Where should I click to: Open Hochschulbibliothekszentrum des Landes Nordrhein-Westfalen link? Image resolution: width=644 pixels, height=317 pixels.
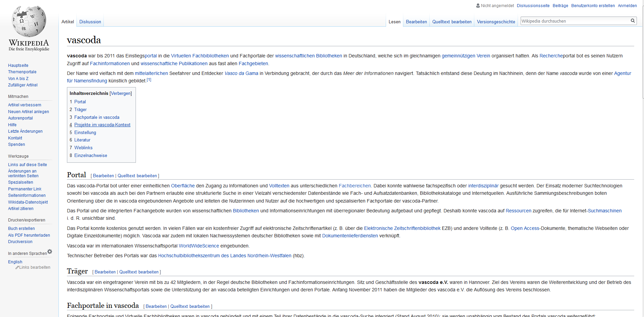(225, 256)
